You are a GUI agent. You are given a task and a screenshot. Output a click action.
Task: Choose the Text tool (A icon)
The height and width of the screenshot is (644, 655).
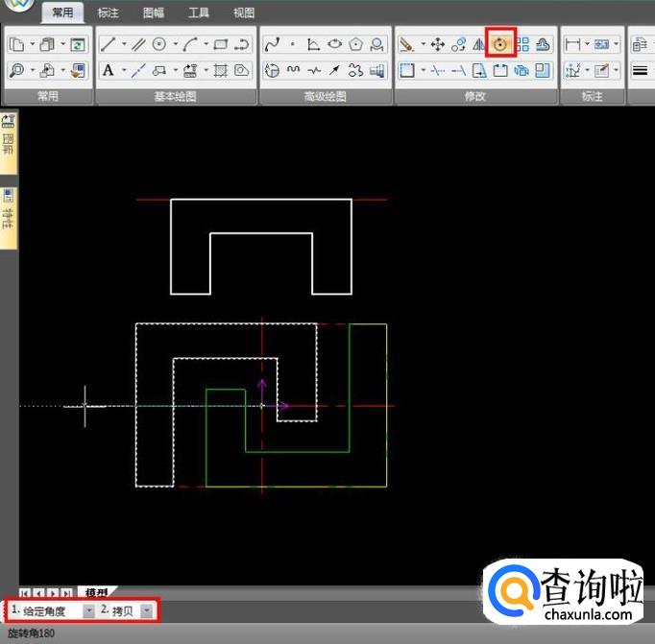click(x=109, y=70)
